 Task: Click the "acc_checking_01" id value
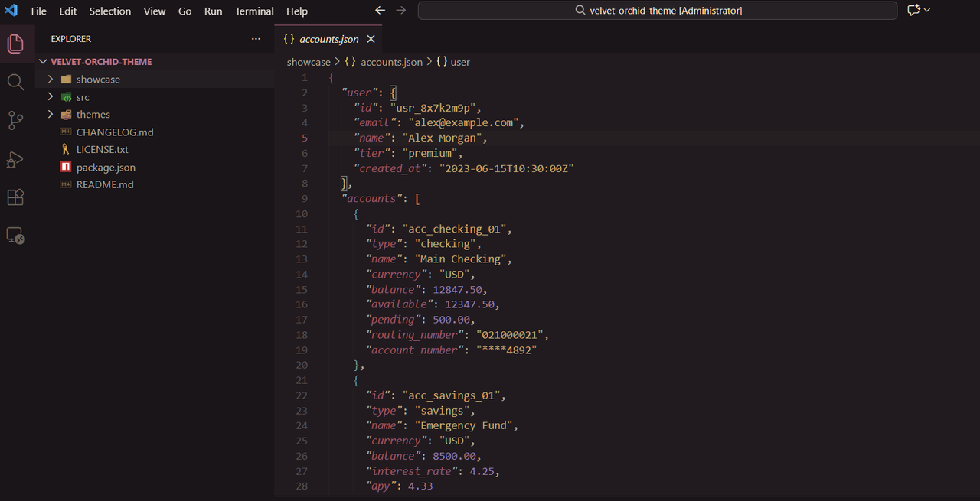click(x=454, y=229)
